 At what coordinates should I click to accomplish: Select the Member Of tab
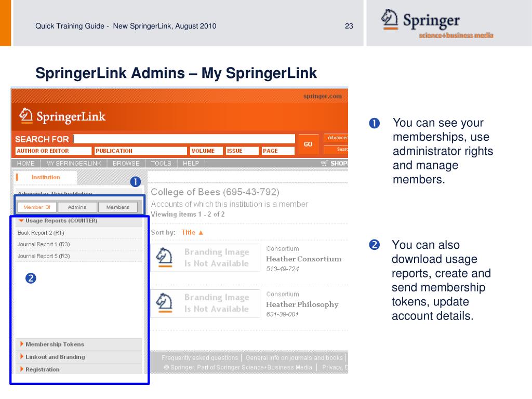(37, 207)
